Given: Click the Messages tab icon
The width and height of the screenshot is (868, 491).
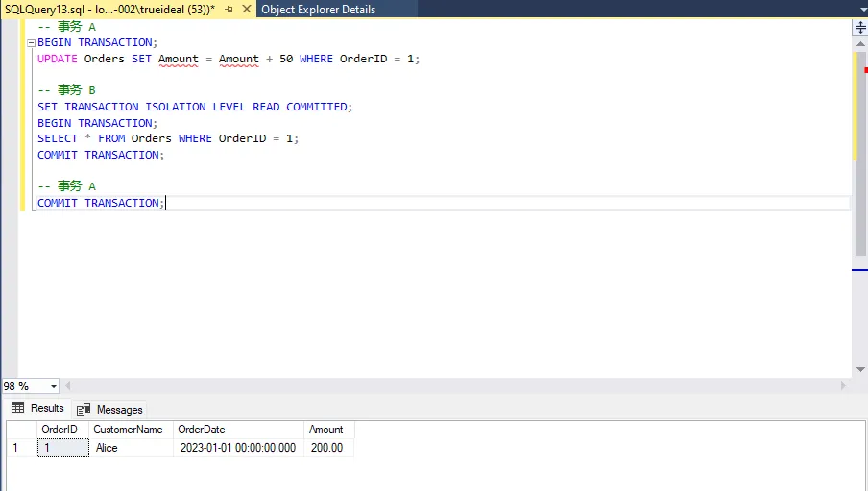Looking at the screenshot, I should (84, 409).
